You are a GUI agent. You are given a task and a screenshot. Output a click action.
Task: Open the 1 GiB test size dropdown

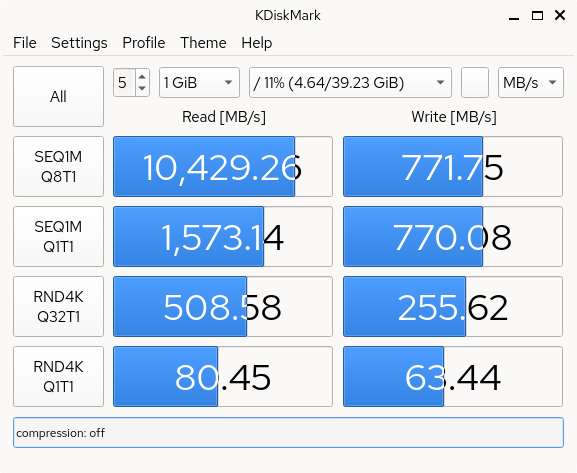[x=199, y=82]
